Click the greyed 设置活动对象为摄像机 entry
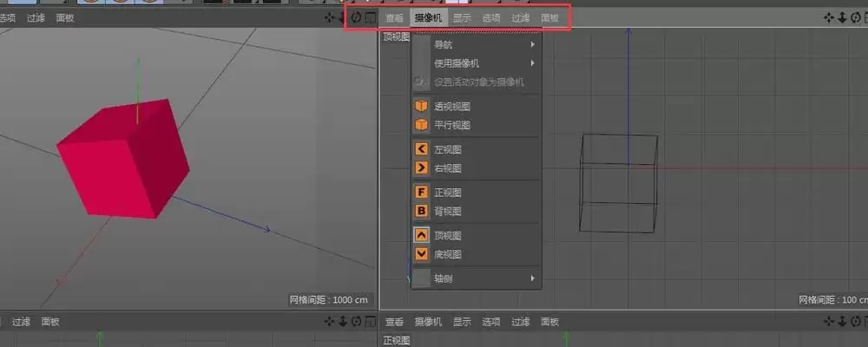The height and width of the screenshot is (347, 868). tap(476, 82)
